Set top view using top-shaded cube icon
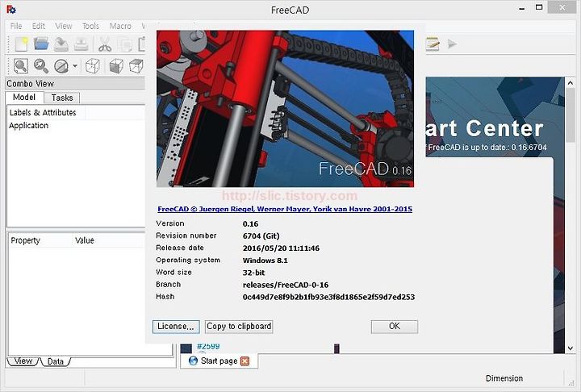The width and height of the screenshot is (581, 392). click(x=136, y=66)
